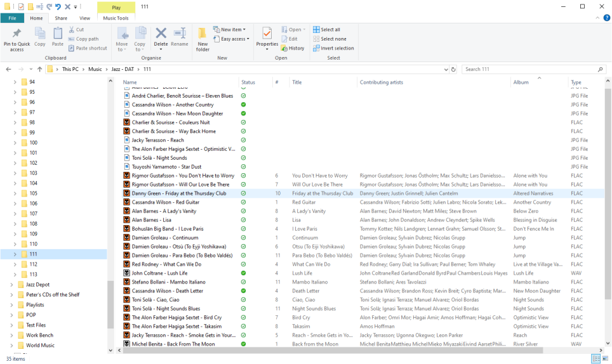This screenshot has height=364, width=612.
Task: Expand the World Music folder
Action: click(11, 346)
